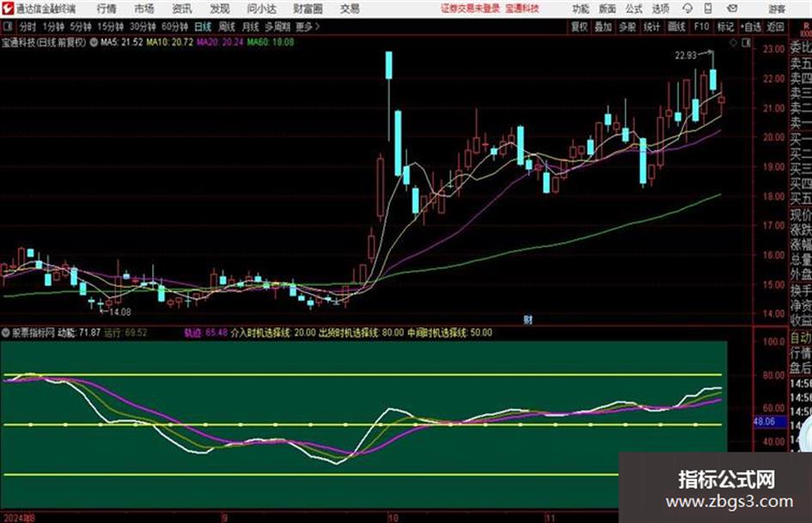The height and width of the screenshot is (523, 812).
Task: Switch to 1分钟 period tab
Action: 52,27
